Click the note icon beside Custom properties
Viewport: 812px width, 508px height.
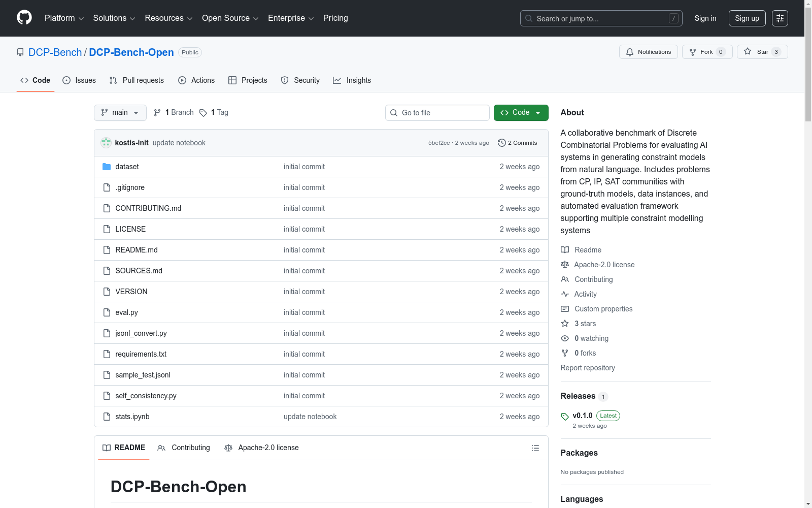point(565,309)
